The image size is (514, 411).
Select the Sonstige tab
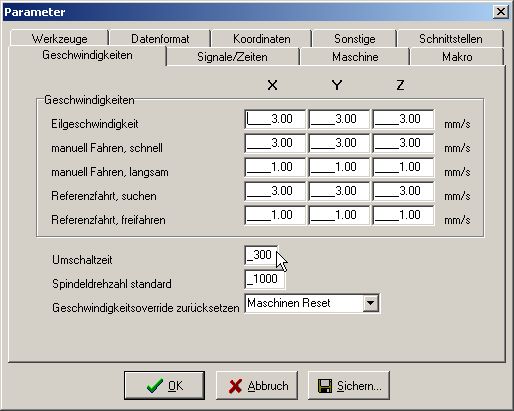[354, 39]
